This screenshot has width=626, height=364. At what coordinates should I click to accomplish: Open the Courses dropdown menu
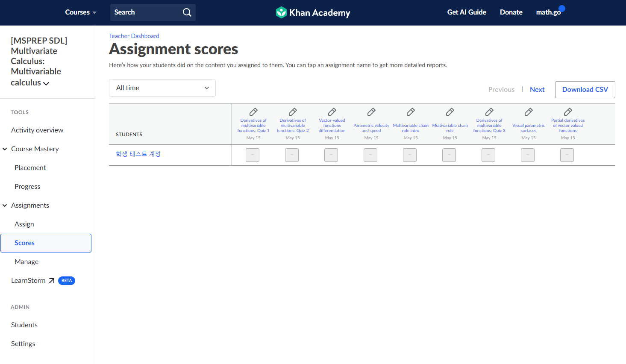[x=81, y=12]
